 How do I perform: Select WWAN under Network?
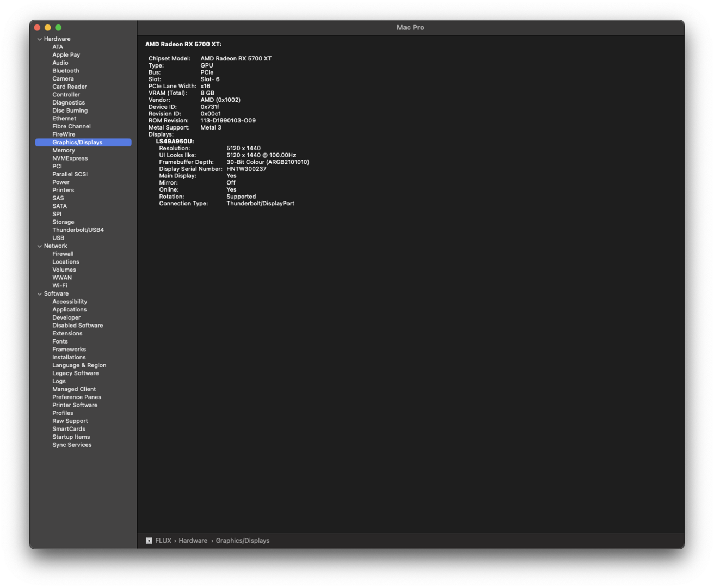coord(62,278)
